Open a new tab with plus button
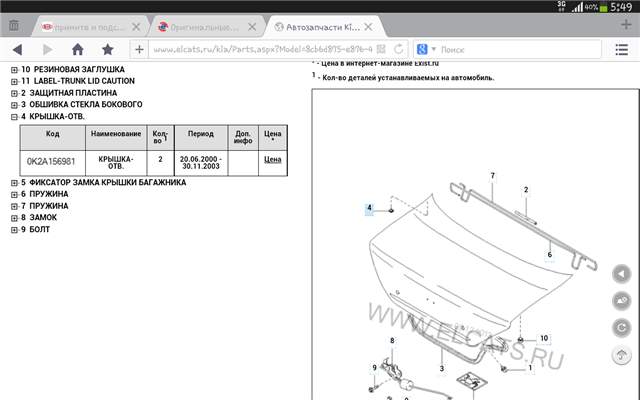640x400 pixels. click(x=626, y=25)
